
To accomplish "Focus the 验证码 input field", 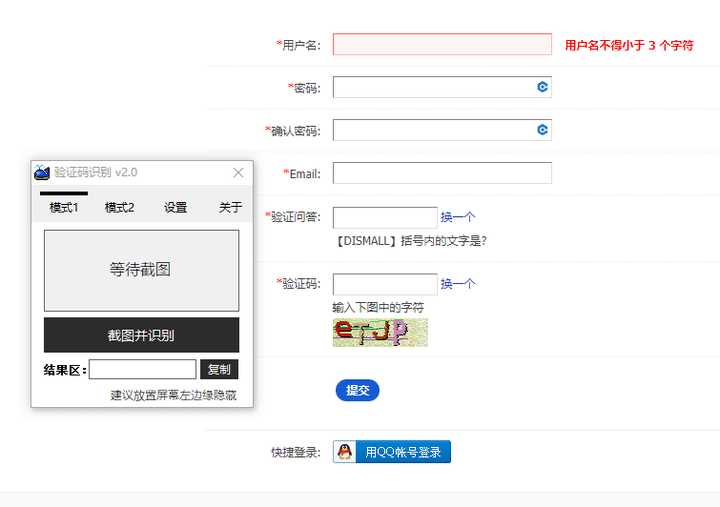I will pos(385,284).
